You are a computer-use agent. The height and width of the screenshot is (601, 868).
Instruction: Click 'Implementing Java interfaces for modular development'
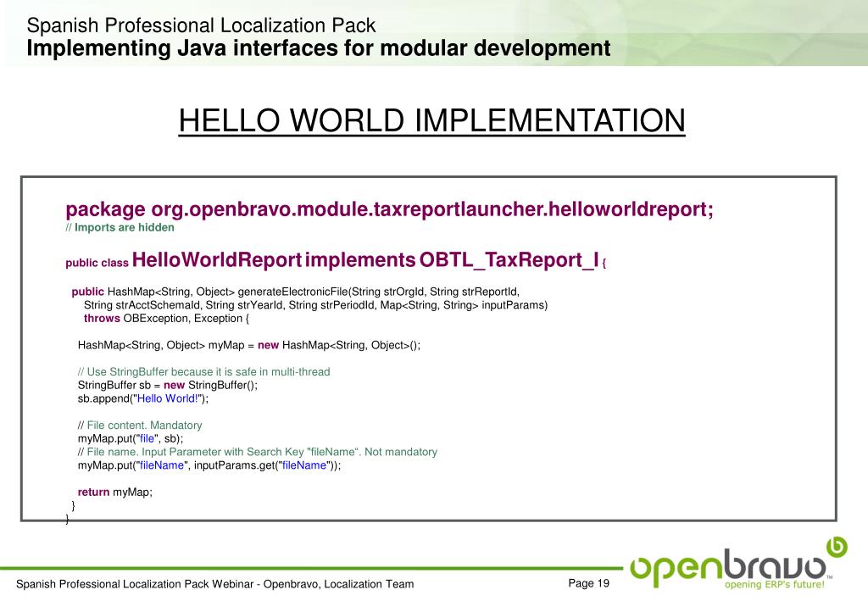(319, 48)
